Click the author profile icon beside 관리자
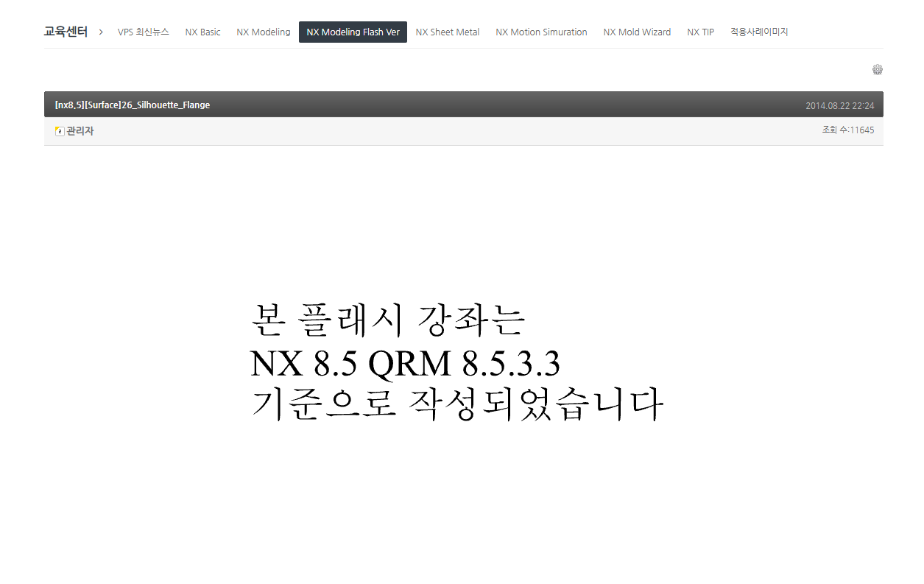The width and height of the screenshot is (924, 584). point(60,131)
